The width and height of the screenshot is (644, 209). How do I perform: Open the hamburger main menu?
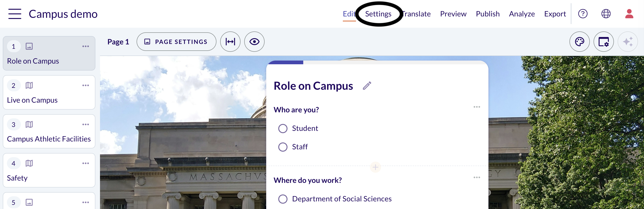pos(15,14)
